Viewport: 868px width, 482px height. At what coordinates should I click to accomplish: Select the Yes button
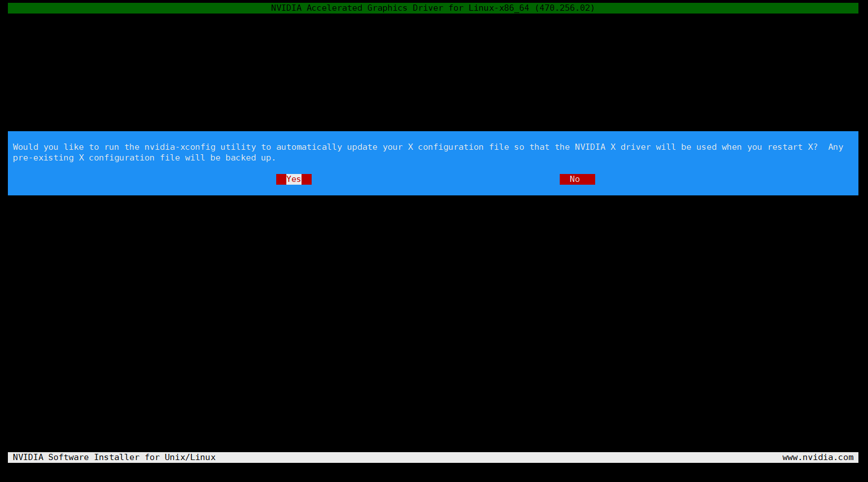click(x=294, y=179)
